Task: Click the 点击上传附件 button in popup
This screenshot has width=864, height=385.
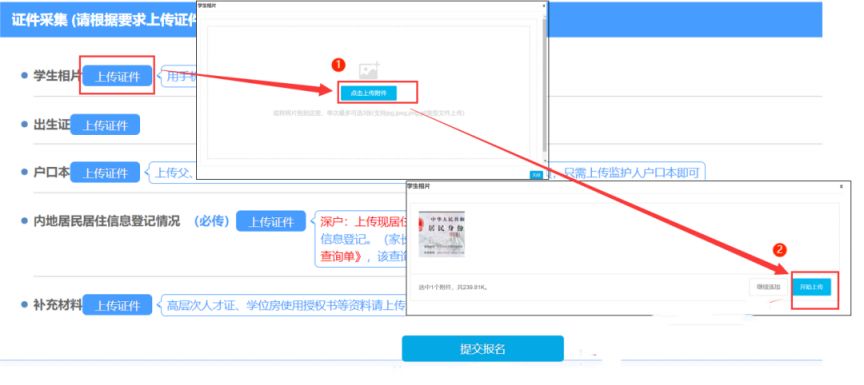Action: coord(368,93)
